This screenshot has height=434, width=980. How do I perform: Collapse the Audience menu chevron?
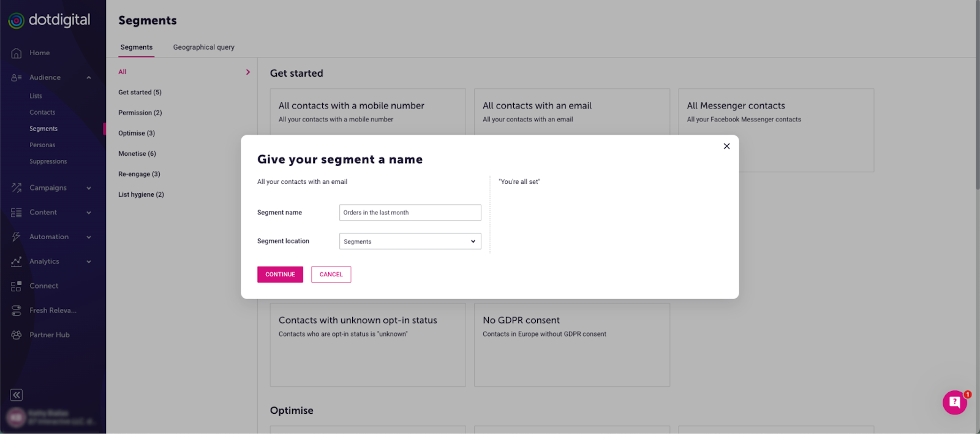coord(89,78)
